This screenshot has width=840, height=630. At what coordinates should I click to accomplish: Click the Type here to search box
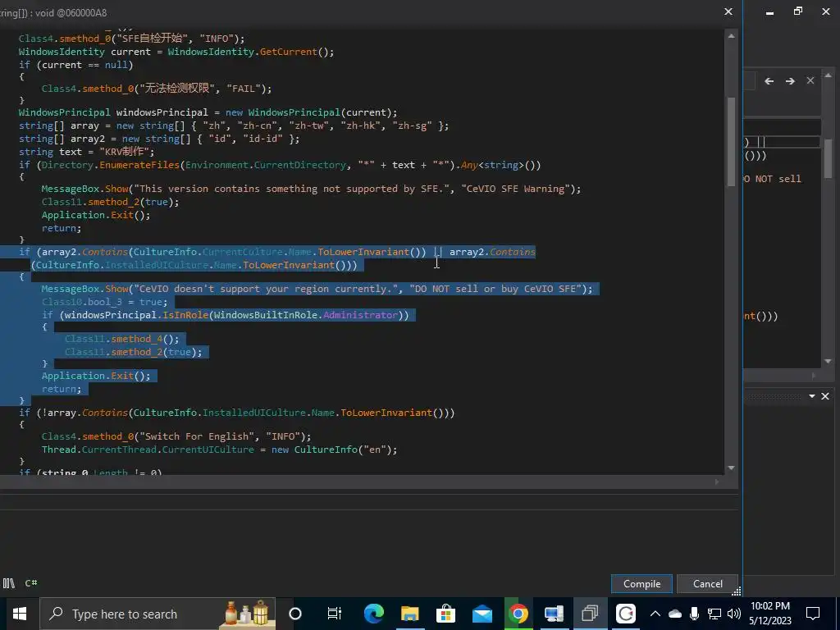157,614
